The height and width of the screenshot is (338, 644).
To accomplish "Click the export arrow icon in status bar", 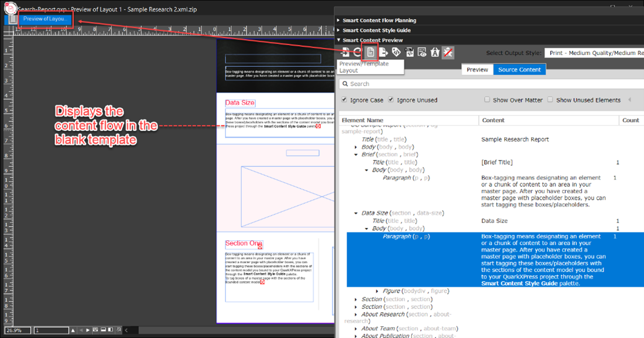I will [118, 330].
